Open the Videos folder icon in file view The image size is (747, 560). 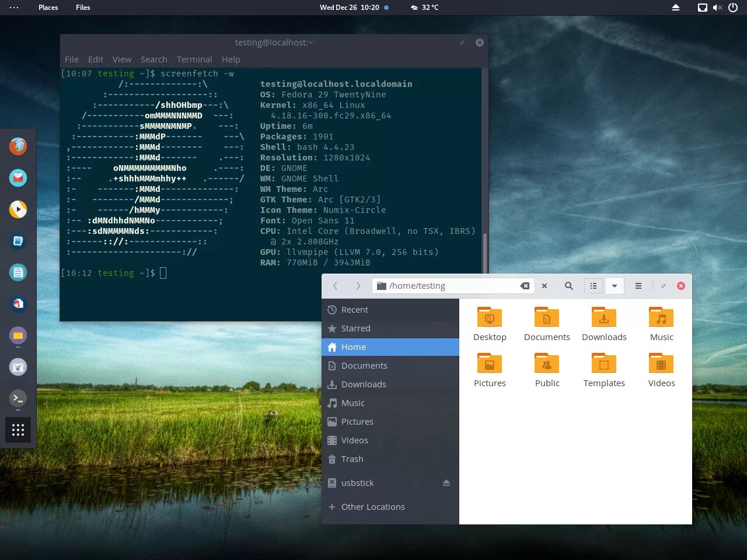pyautogui.click(x=661, y=370)
